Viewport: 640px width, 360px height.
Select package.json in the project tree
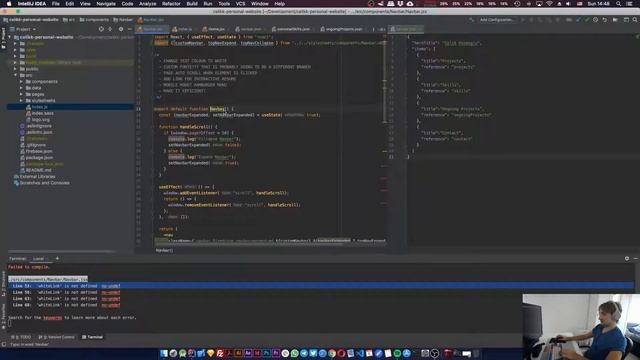39,158
